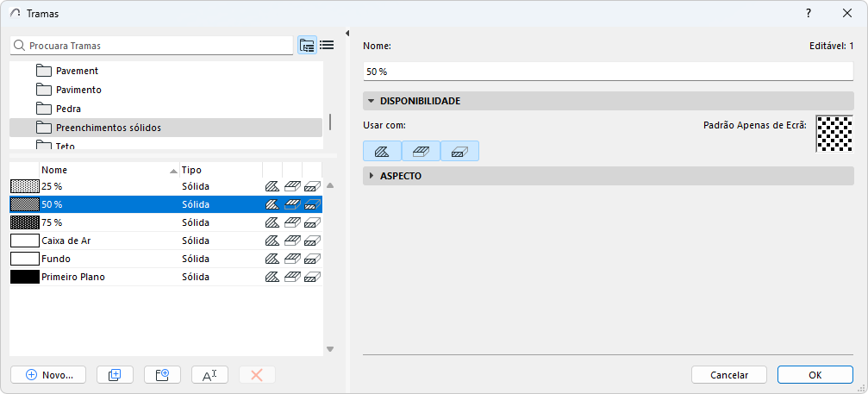Select the Caixa de Ar fill
Screen dimensions: 868x394
tap(166, 241)
